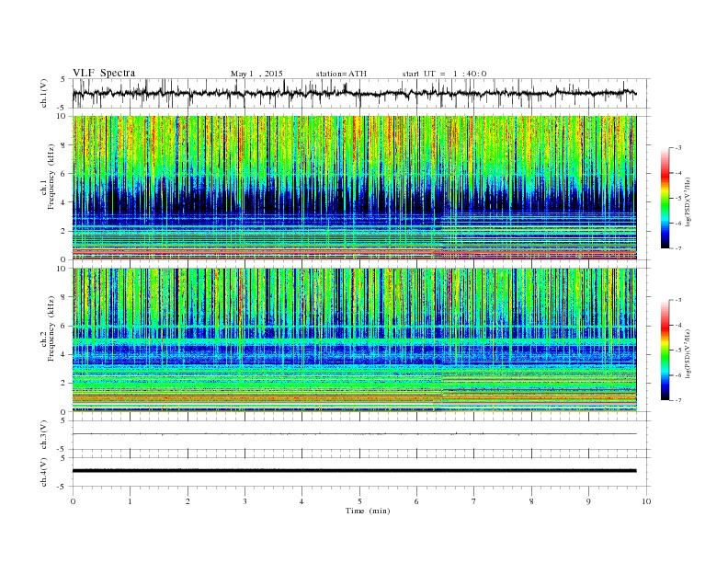
Task: Click the "6" tick label on the time axis
Action: click(416, 501)
